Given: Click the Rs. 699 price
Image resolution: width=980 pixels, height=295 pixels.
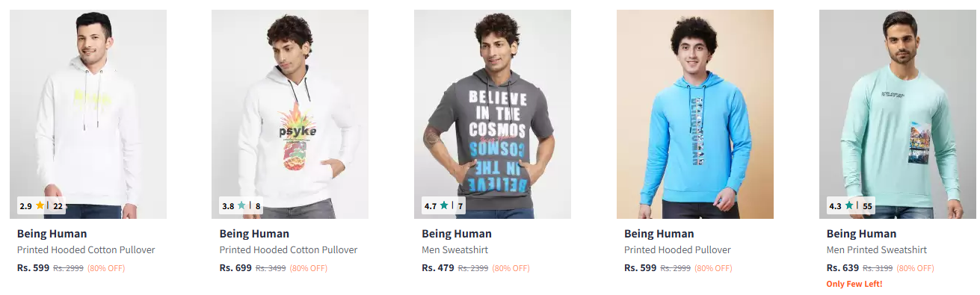Looking at the screenshot, I should tap(235, 267).
